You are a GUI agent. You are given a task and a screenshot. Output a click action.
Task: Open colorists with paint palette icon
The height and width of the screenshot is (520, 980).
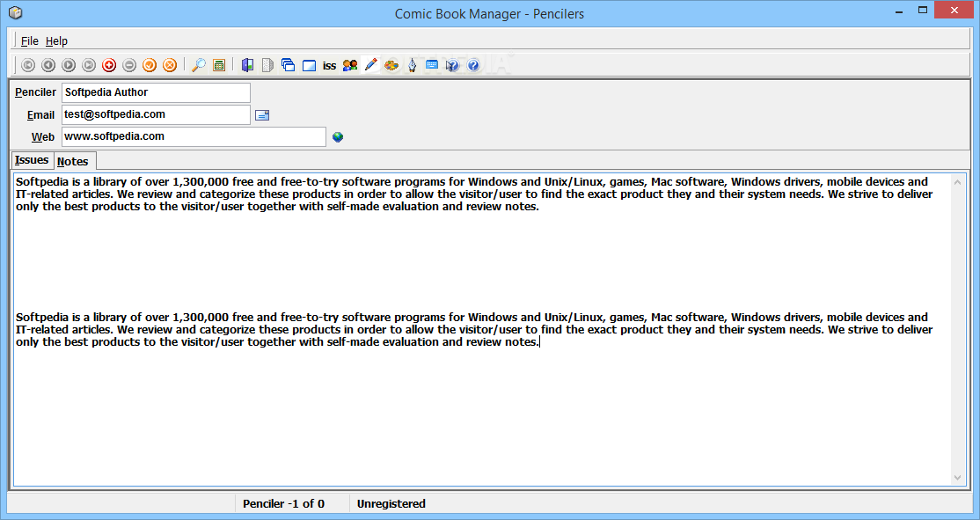point(391,65)
